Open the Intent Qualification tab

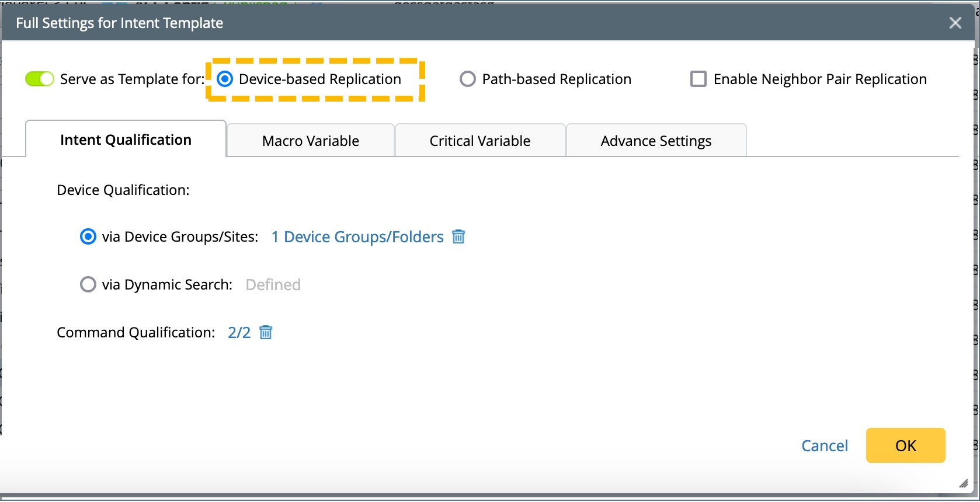click(126, 140)
